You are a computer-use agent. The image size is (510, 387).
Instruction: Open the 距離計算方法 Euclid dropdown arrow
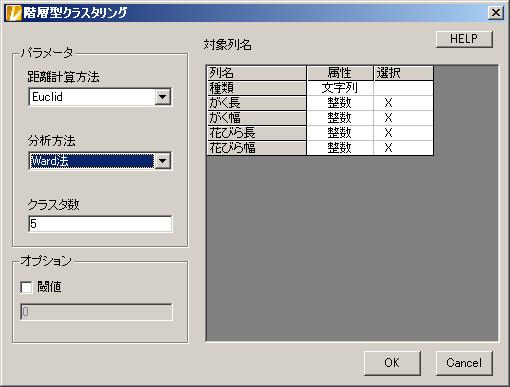pyautogui.click(x=163, y=97)
